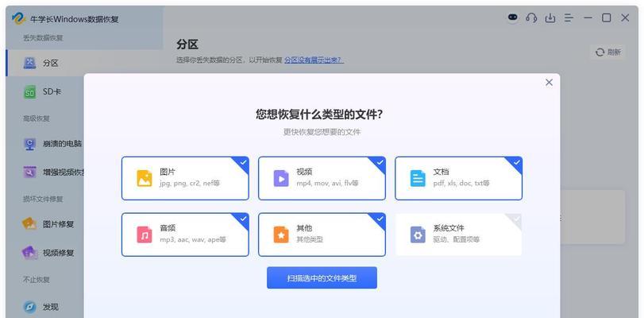Click the 崩溃的电脑 monitor icon
644x318 pixels.
tap(29, 144)
